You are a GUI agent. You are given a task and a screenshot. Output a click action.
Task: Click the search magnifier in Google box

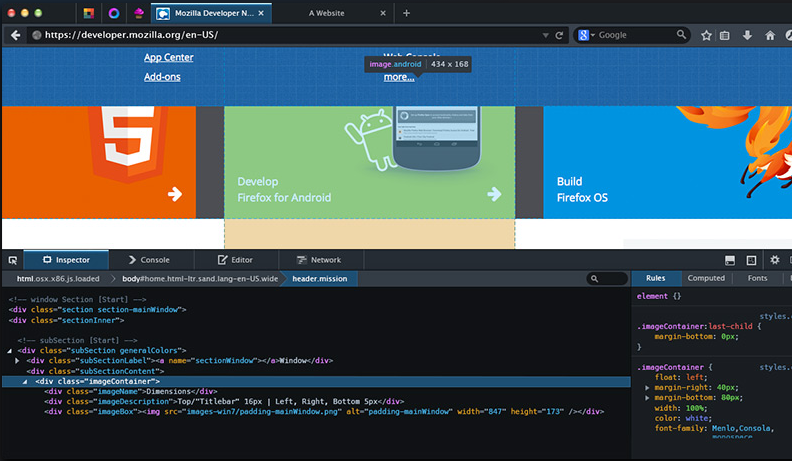[x=681, y=34]
